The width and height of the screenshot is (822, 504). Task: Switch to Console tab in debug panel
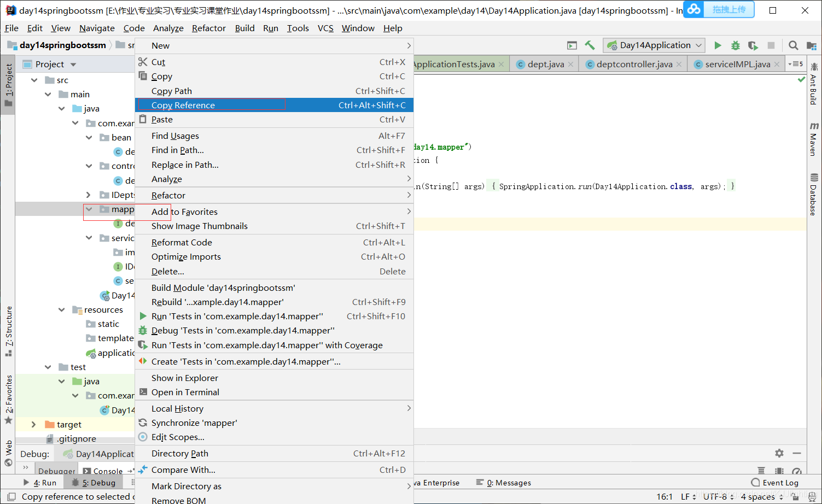(103, 471)
